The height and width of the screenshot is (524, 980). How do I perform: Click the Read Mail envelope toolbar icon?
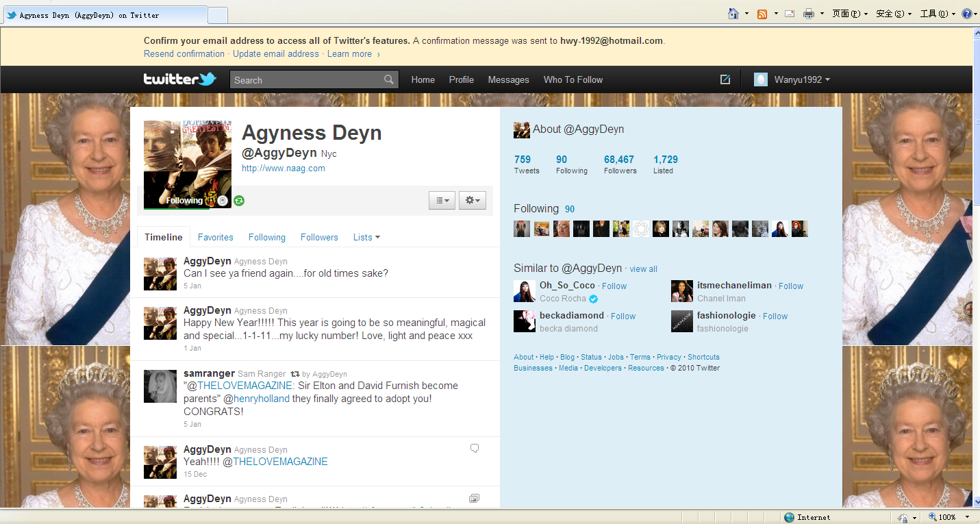pyautogui.click(x=790, y=14)
